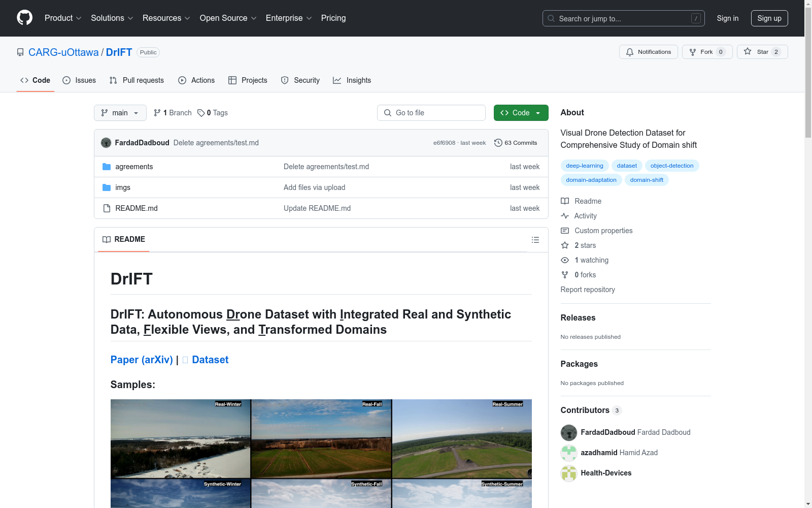This screenshot has height=508, width=812.
Task: Click the GitHub logo icon
Action: pos(24,18)
